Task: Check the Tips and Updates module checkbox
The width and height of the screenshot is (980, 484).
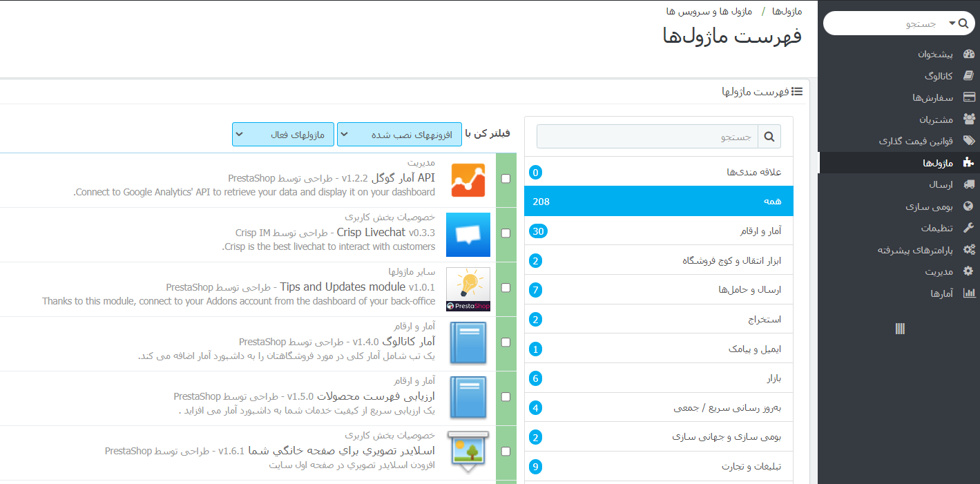Action: [x=506, y=288]
